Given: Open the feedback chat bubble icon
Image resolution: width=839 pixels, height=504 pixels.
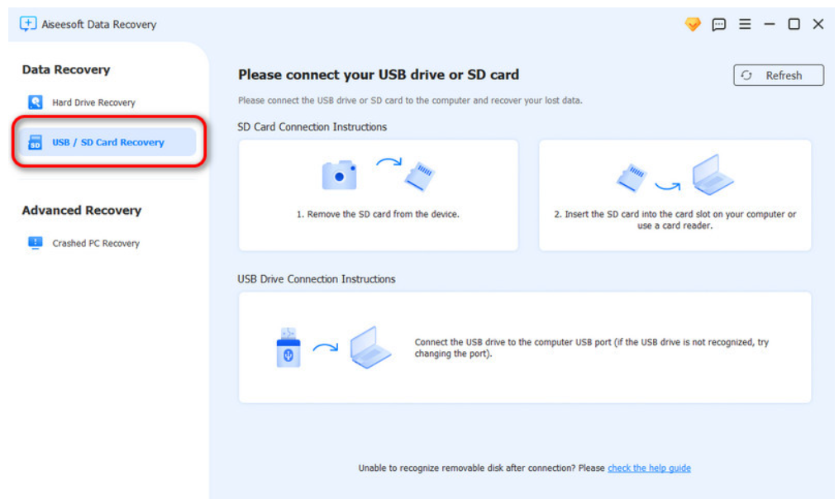Looking at the screenshot, I should point(718,24).
